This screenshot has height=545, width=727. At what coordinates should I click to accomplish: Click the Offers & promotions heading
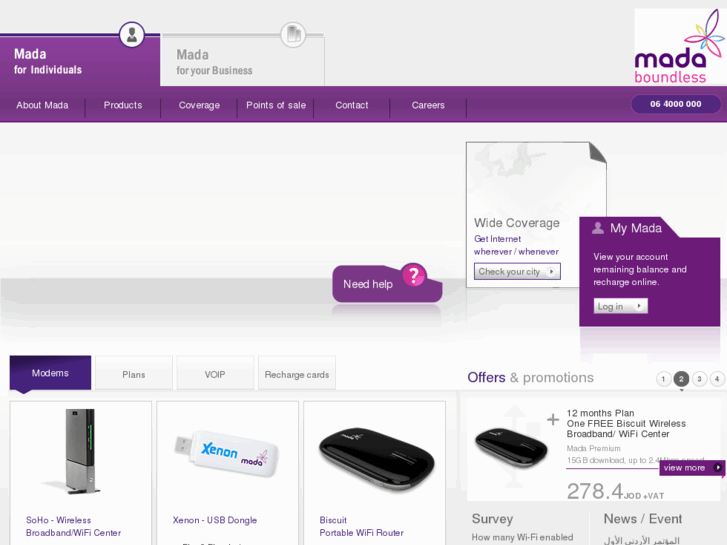click(x=530, y=378)
